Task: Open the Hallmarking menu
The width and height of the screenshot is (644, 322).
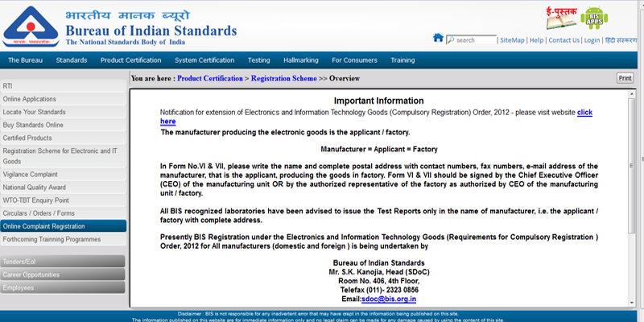Action: pos(301,60)
